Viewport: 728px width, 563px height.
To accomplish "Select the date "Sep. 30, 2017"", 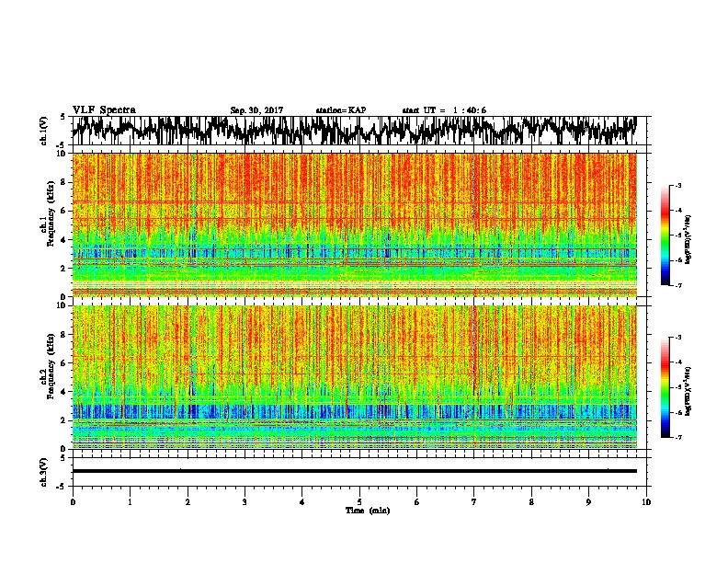I will coord(256,110).
